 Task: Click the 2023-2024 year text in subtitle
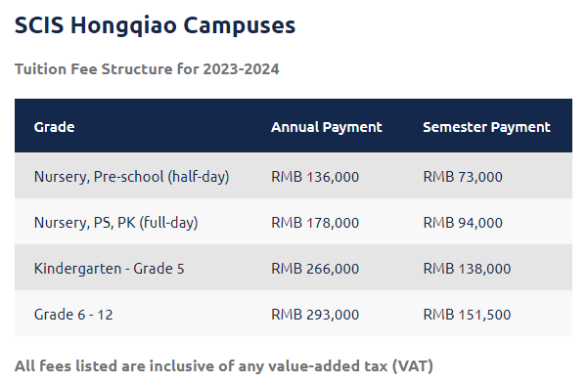[241, 69]
